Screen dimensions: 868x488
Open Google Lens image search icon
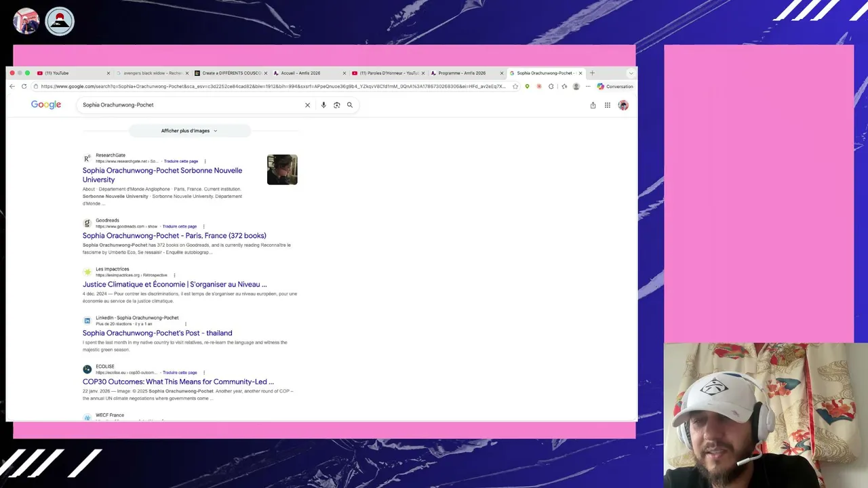[336, 105]
